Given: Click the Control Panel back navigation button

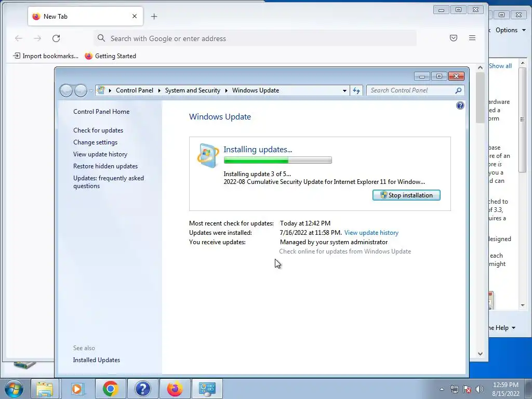Looking at the screenshot, I should [66, 90].
